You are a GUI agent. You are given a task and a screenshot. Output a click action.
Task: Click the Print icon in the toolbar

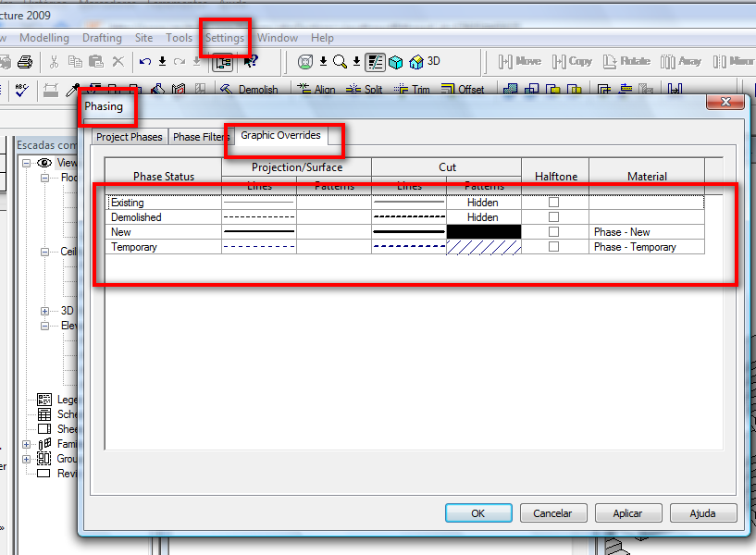(x=25, y=62)
